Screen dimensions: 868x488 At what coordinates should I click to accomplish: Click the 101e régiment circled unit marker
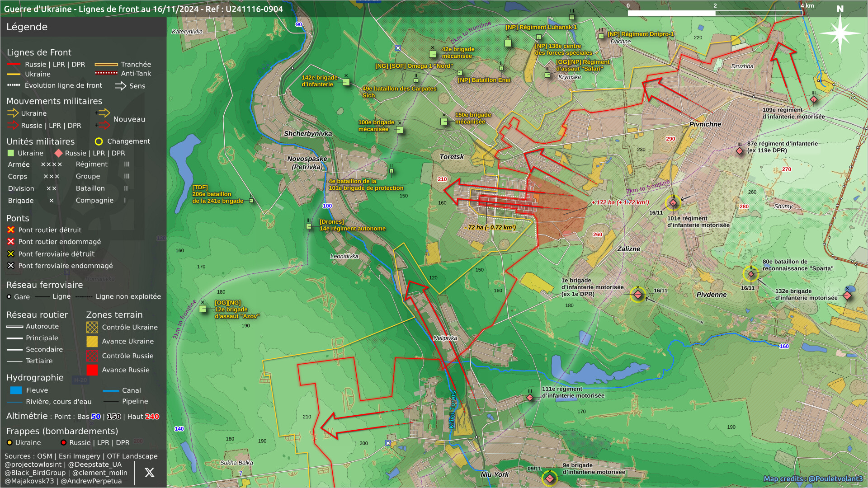pos(673,203)
